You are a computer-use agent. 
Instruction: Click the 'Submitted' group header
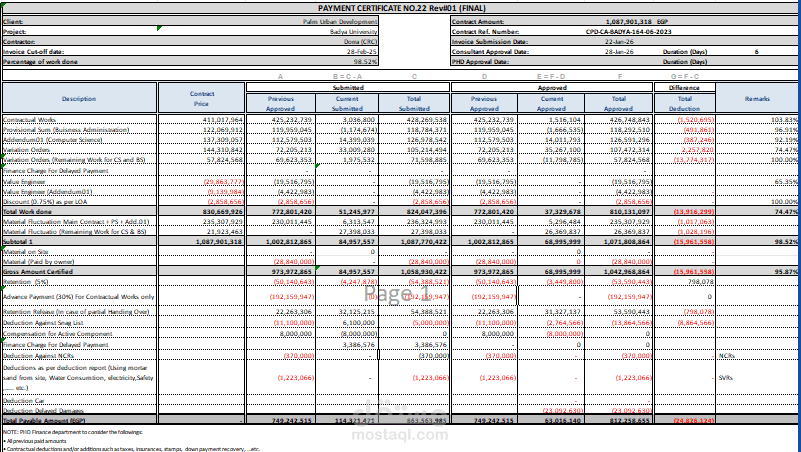point(348,87)
